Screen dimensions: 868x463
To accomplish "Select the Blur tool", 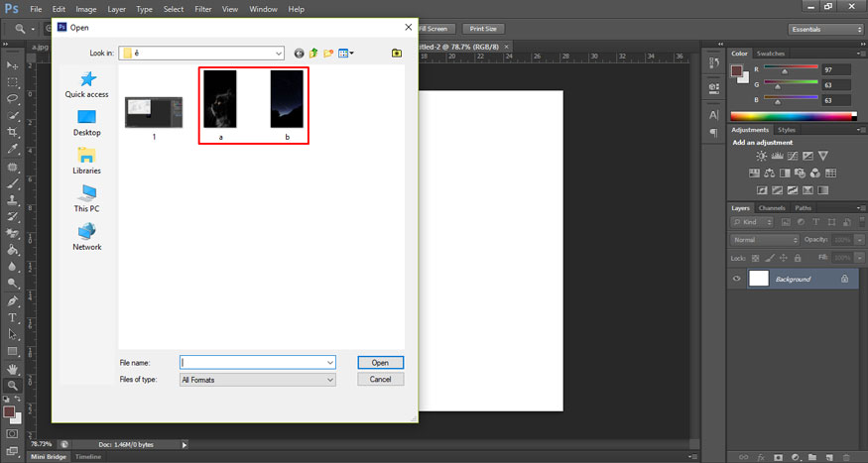I will pos(12,267).
